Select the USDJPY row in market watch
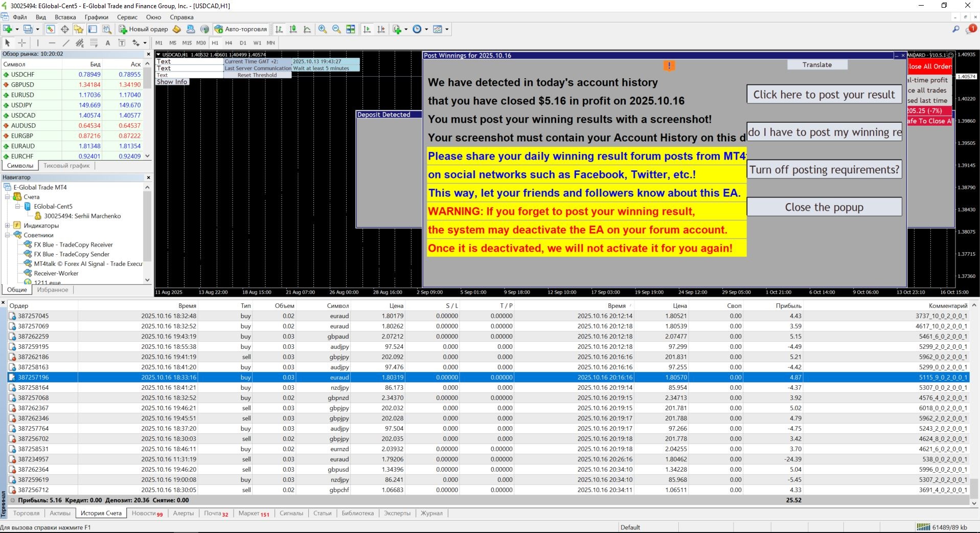This screenshot has height=533, width=980. [22, 105]
